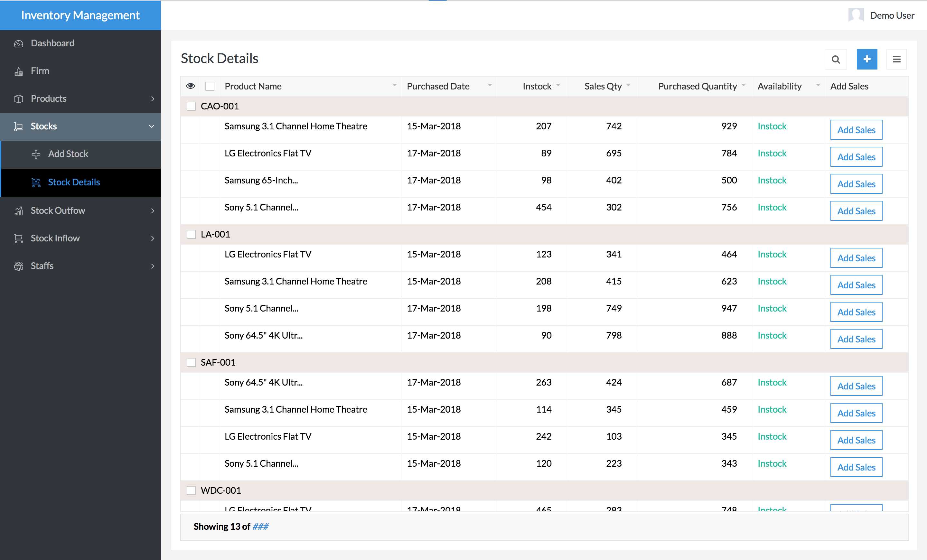Check the select-all checkbox in the header row
This screenshot has height=560, width=927.
(210, 86)
